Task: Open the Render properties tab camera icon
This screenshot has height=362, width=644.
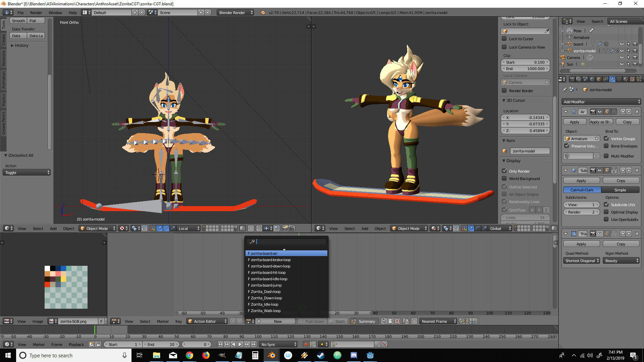Action: [x=572, y=79]
